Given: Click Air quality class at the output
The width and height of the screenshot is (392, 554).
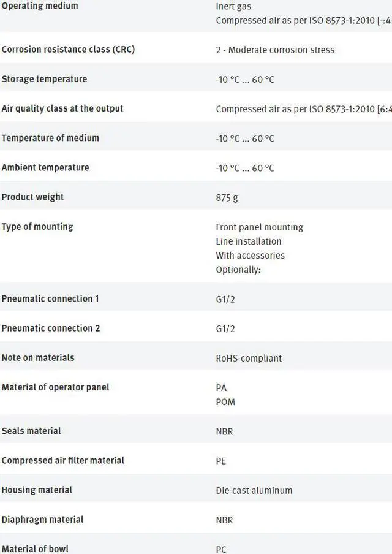Looking at the screenshot, I should coord(62,108).
